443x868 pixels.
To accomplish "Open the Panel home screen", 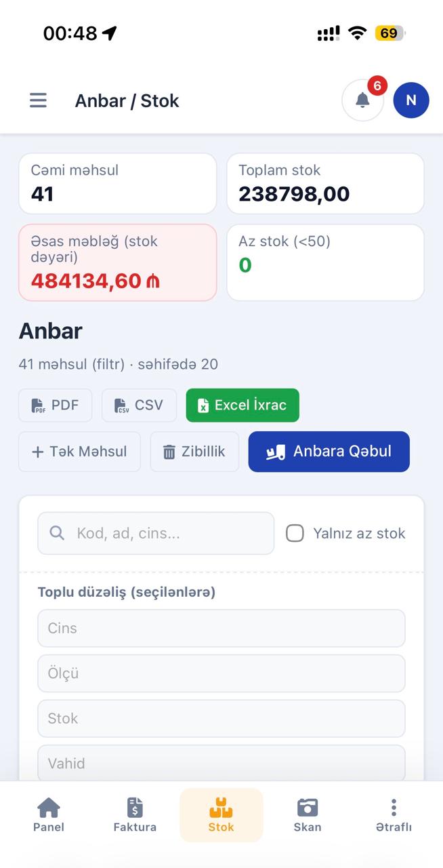I will point(49,814).
